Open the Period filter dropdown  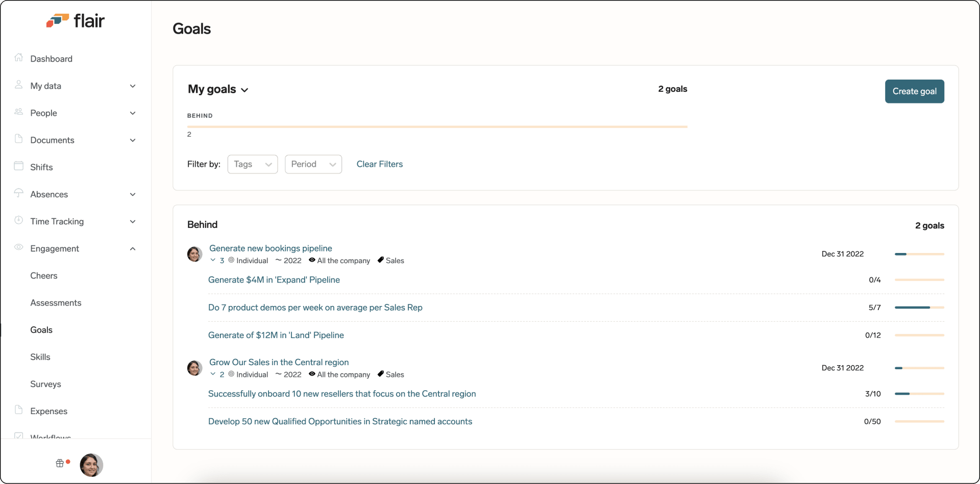[313, 164]
